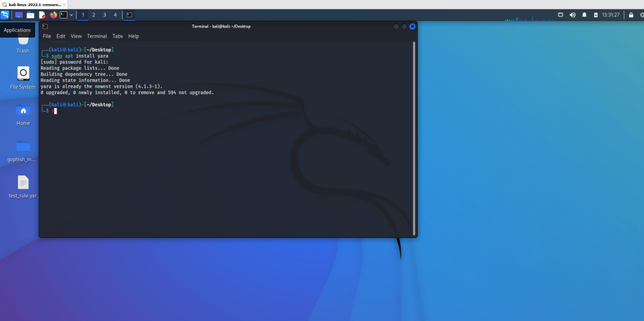Click the display/screen tray icon
The width and height of the screenshot is (644, 321).
[560, 15]
